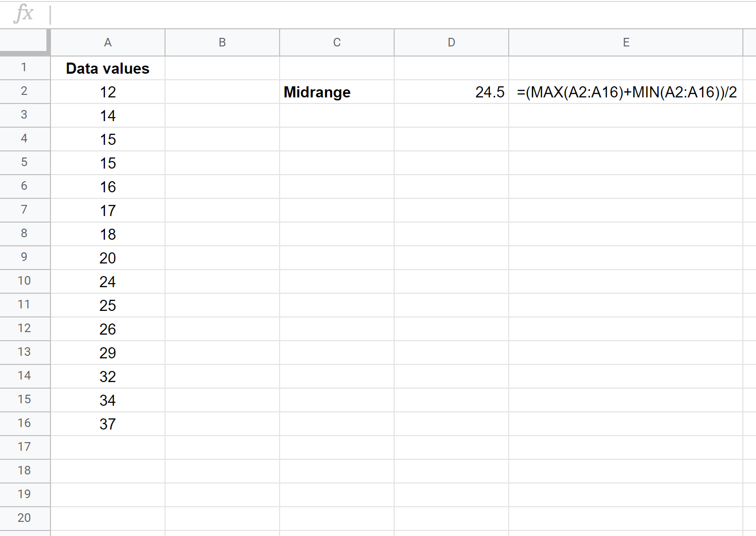The image size is (756, 536).
Task: Select row 5 header
Action: click(24, 163)
